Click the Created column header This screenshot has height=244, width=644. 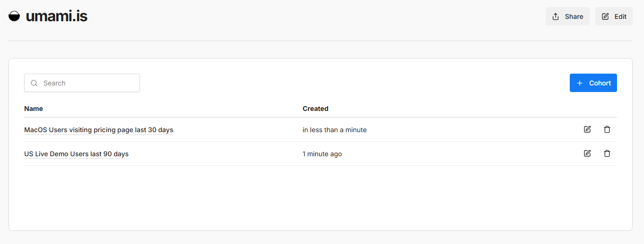[315, 109]
